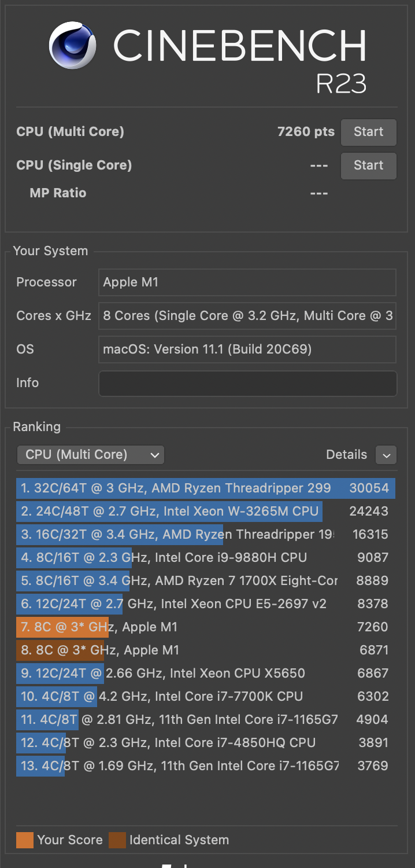The height and width of the screenshot is (868, 415).
Task: Click the 30054 score value
Action: point(369,488)
